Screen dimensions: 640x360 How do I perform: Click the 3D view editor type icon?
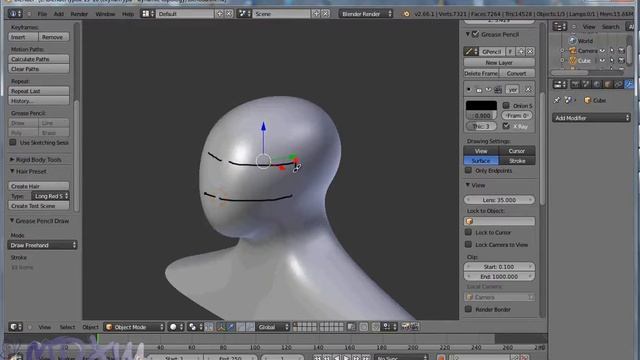16,327
